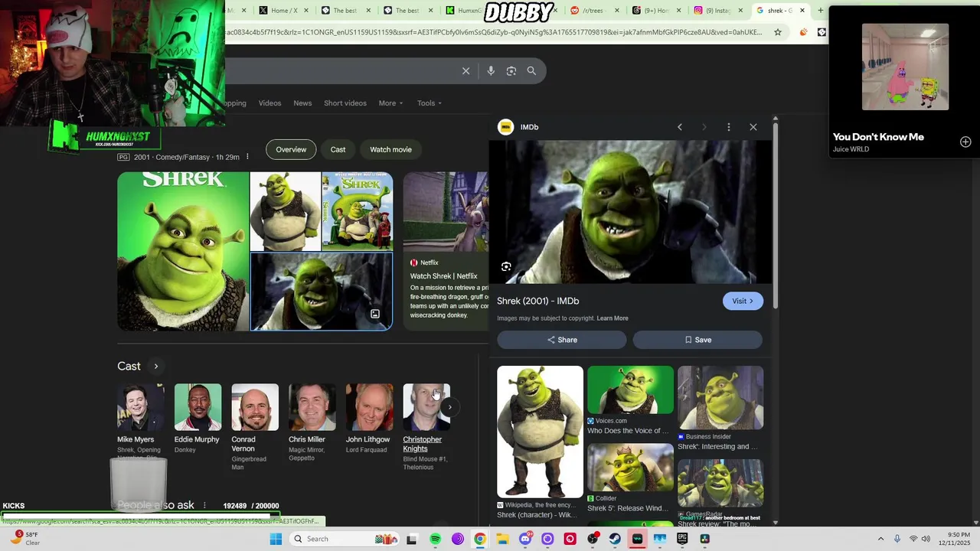
Task: Show next cast members with carousel arrow
Action: coord(449,407)
